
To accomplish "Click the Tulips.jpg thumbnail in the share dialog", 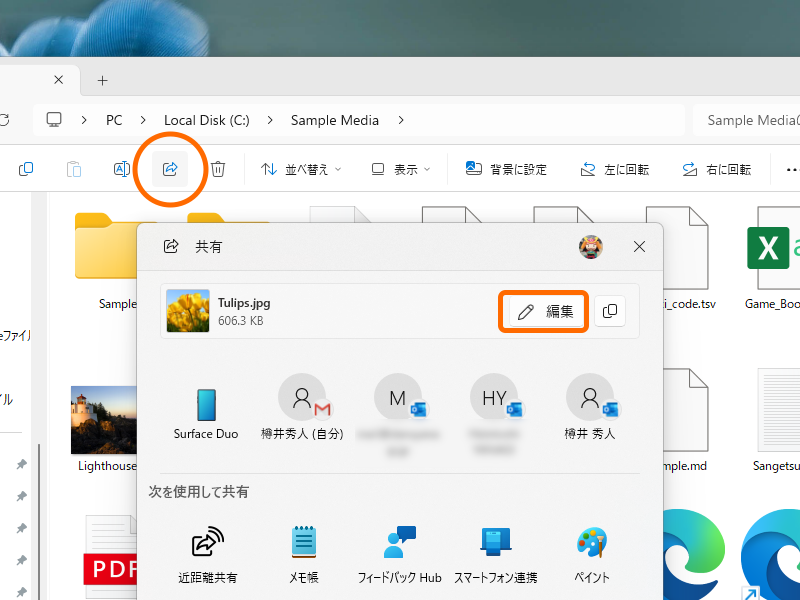I will pyautogui.click(x=187, y=311).
